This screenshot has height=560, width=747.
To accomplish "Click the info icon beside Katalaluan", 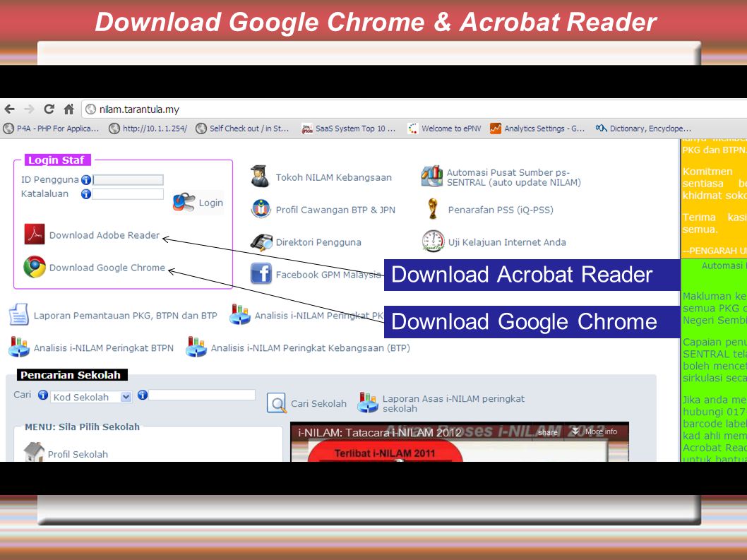I will tap(86, 194).
